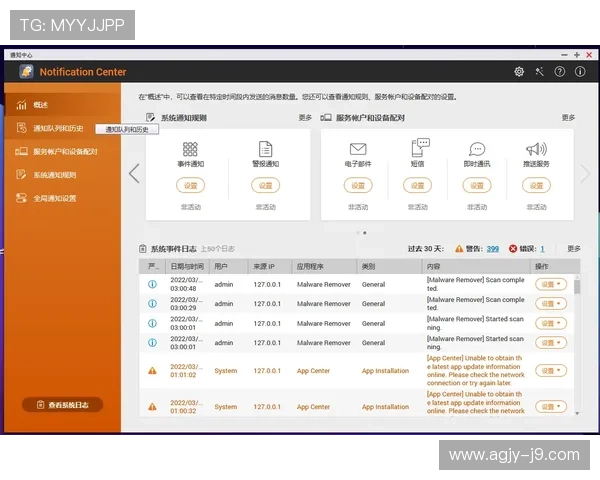
Task: Go to previous carousel page with left arrow
Action: (134, 173)
